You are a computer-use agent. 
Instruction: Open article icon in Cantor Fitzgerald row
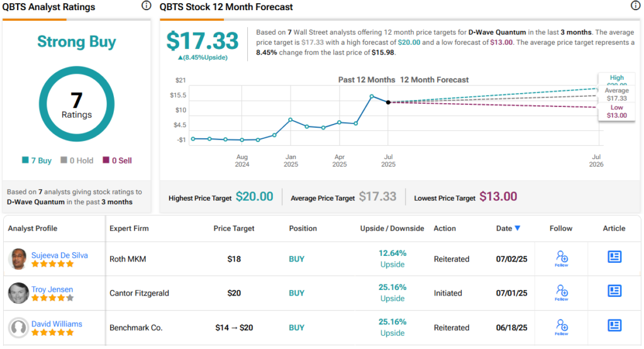point(614,291)
